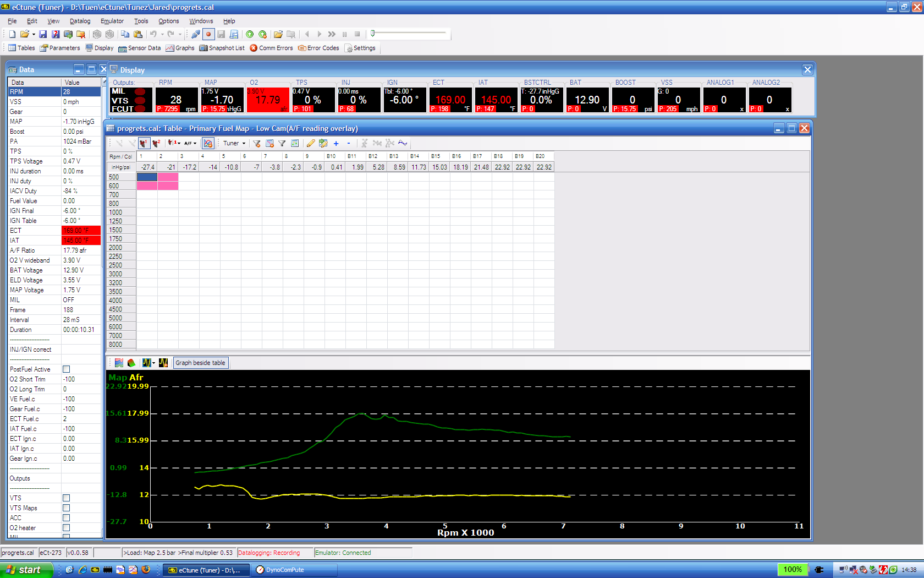Select the 3000 rpm row header
This screenshot has width=924, height=578.
pos(121,274)
